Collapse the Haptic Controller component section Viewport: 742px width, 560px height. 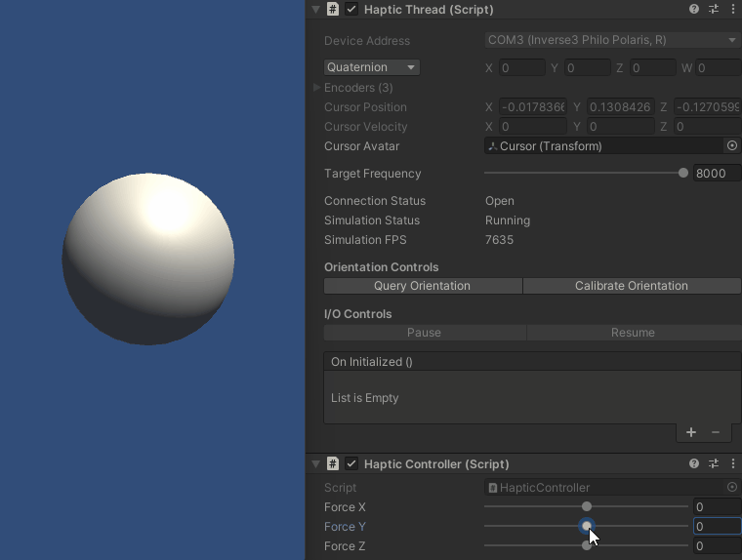pos(315,464)
